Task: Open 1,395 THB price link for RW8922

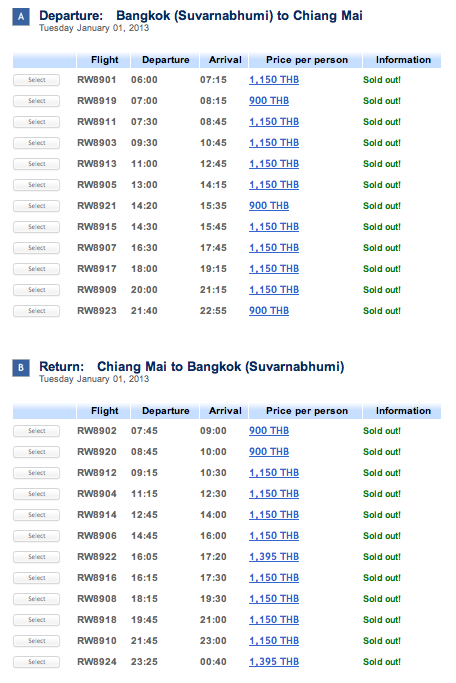Action: (274, 557)
